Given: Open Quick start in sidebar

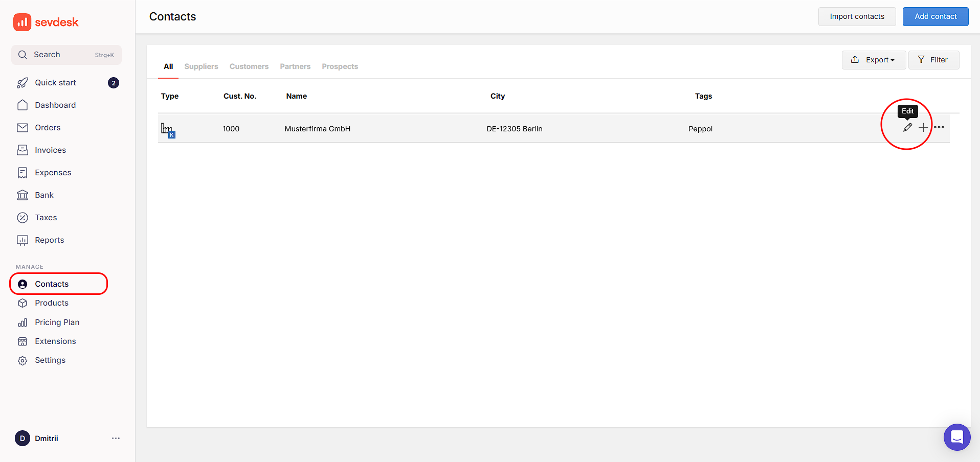Looking at the screenshot, I should point(55,83).
